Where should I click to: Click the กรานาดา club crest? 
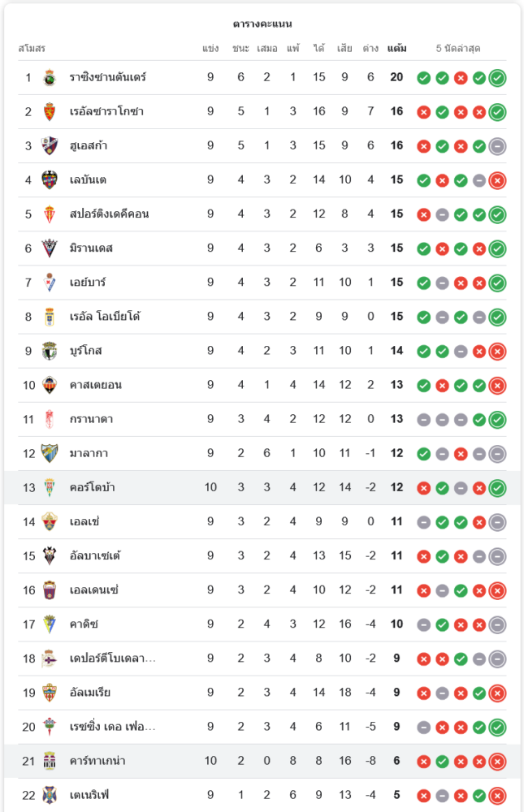(x=50, y=419)
